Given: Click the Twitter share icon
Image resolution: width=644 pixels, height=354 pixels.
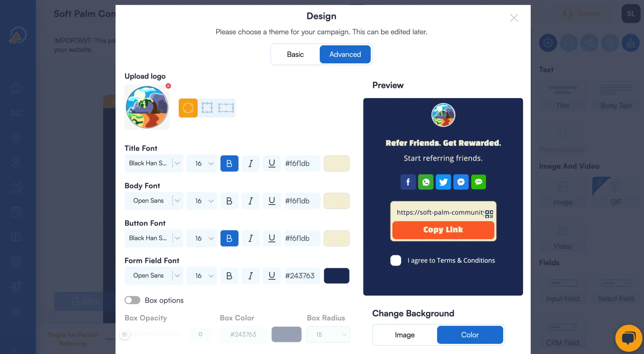Looking at the screenshot, I should (443, 181).
